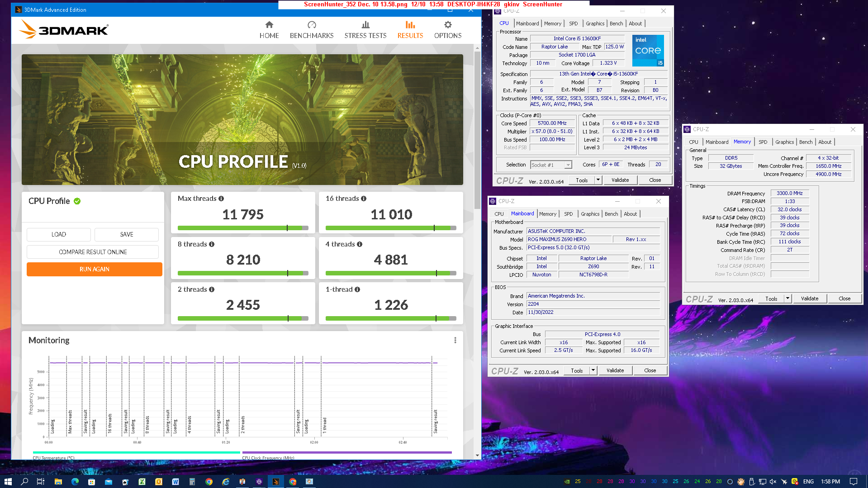Click Validate in CPU-Z CPU window
This screenshot has height=488, width=868.
click(620, 180)
